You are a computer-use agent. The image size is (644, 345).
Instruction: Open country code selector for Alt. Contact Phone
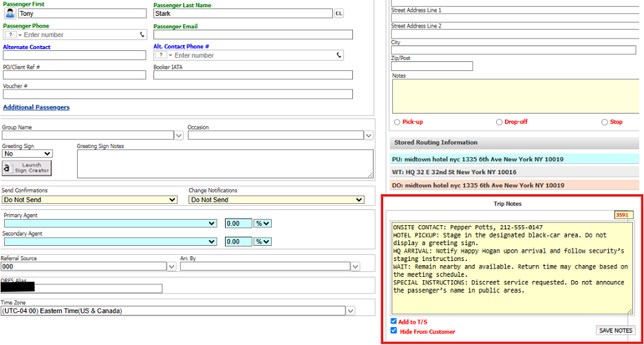(164, 55)
